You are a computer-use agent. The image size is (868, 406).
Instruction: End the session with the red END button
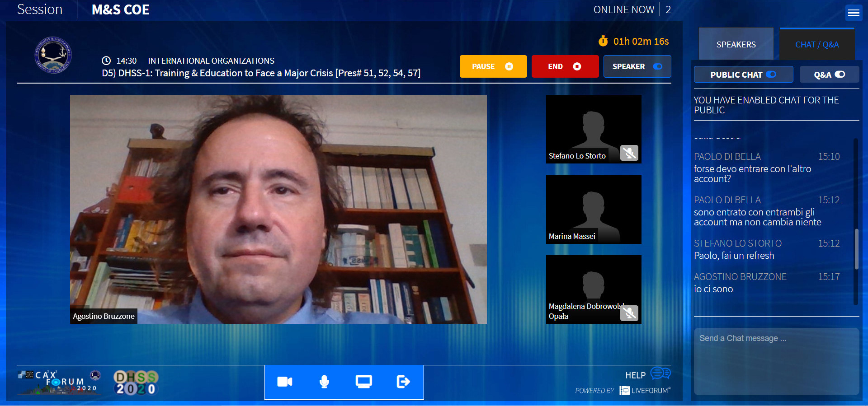pos(565,66)
